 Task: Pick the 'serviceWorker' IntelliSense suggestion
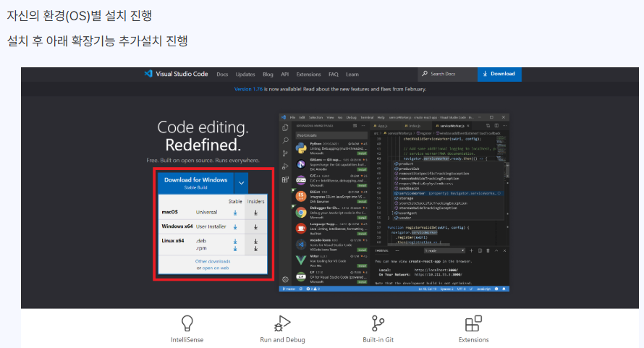click(x=449, y=193)
